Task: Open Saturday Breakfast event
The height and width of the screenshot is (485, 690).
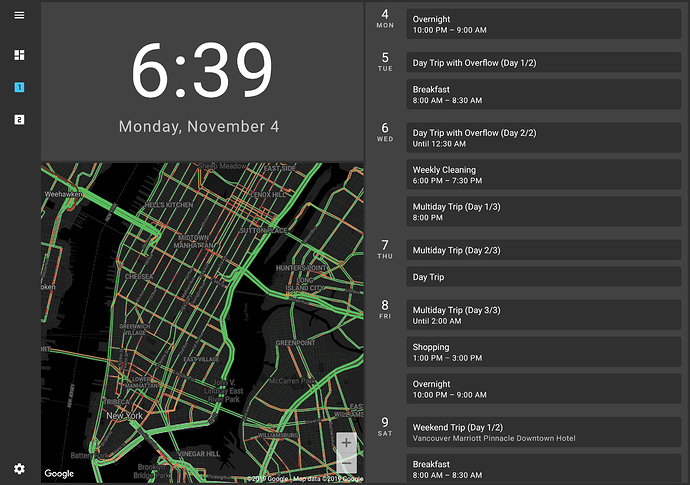Action: tap(543, 469)
